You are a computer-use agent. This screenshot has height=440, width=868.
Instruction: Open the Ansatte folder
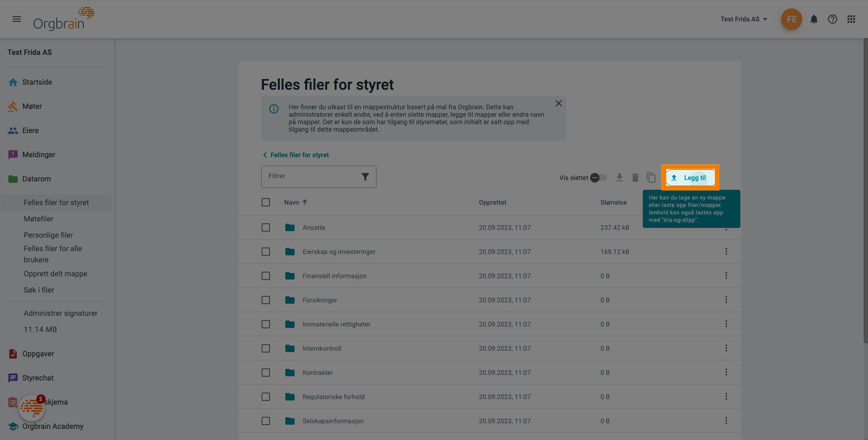click(x=314, y=227)
